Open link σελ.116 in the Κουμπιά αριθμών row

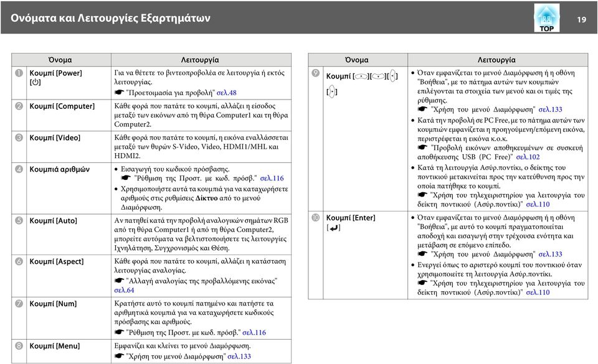coord(272,178)
